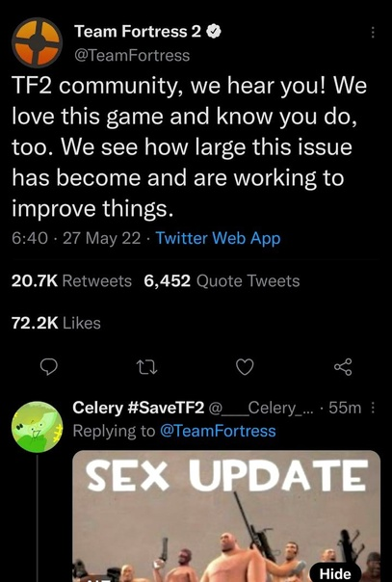Tap the retweet arrows icon
Screen dimensions: 392x582
click(147, 367)
